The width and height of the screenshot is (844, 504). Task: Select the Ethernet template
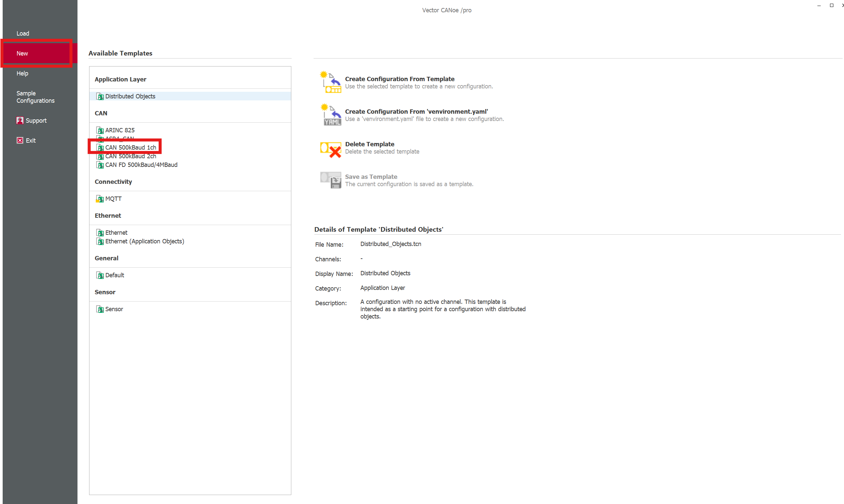coord(116,233)
